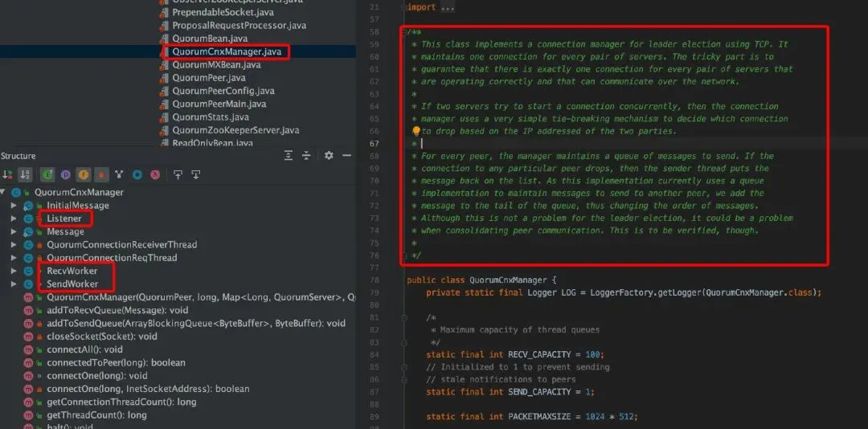Click the Java file icon beside QuorumBean.java
The height and width of the screenshot is (429, 868).
(163, 39)
